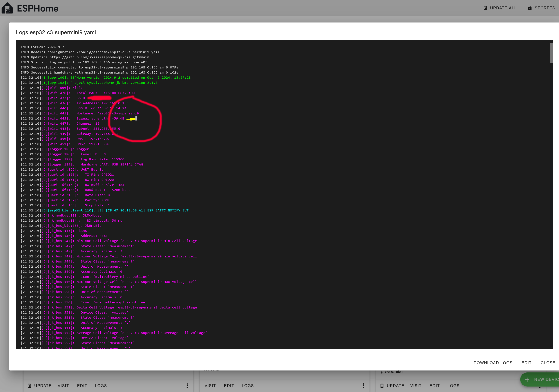Viewport: 559px width, 392px height.
Task: Click the log scrollbar down arrow
Action: pos(551,347)
